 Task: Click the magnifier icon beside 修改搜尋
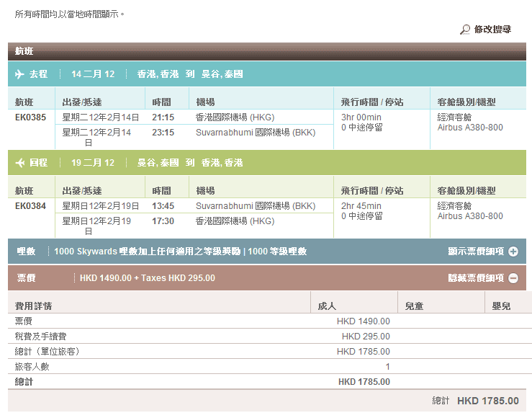coord(465,30)
